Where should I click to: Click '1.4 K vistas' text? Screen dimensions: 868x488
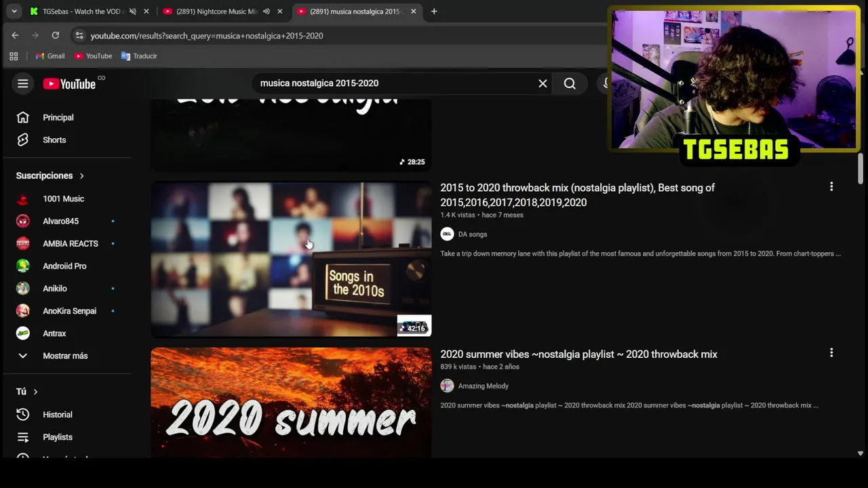pyautogui.click(x=458, y=215)
